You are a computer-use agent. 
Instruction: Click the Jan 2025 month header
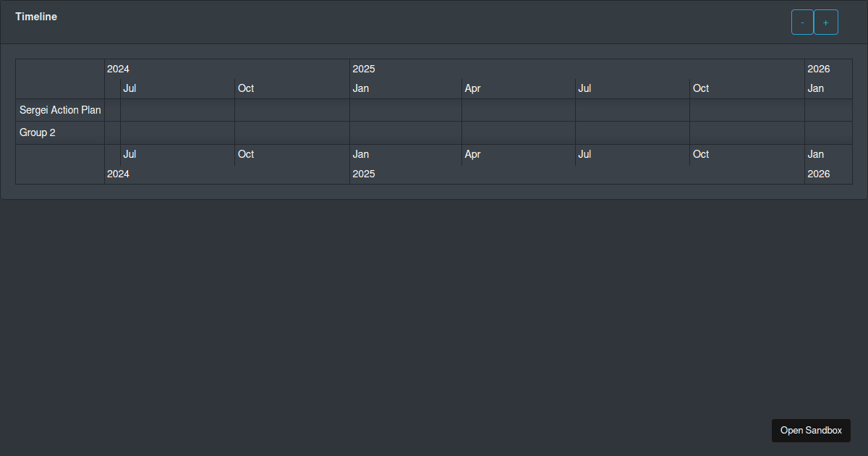point(360,88)
